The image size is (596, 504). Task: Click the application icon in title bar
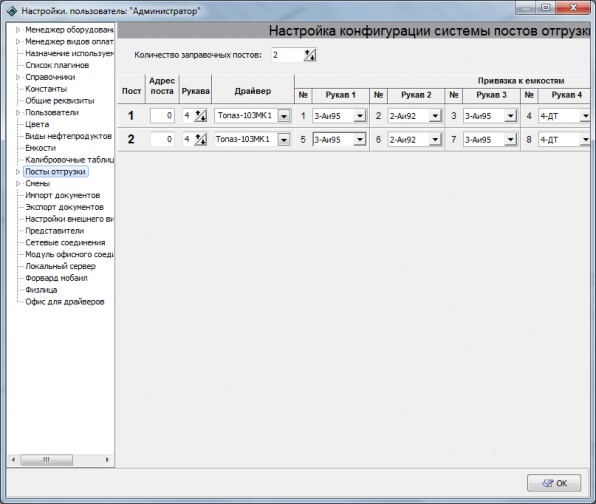click(x=12, y=11)
